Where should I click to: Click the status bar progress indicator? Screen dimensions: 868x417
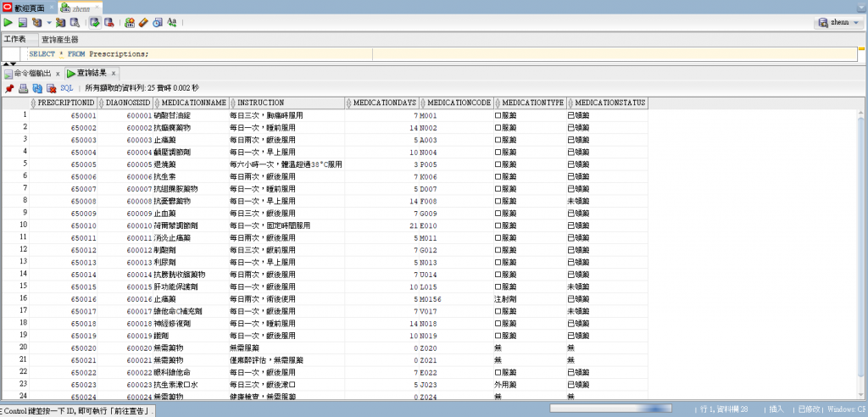point(610,409)
